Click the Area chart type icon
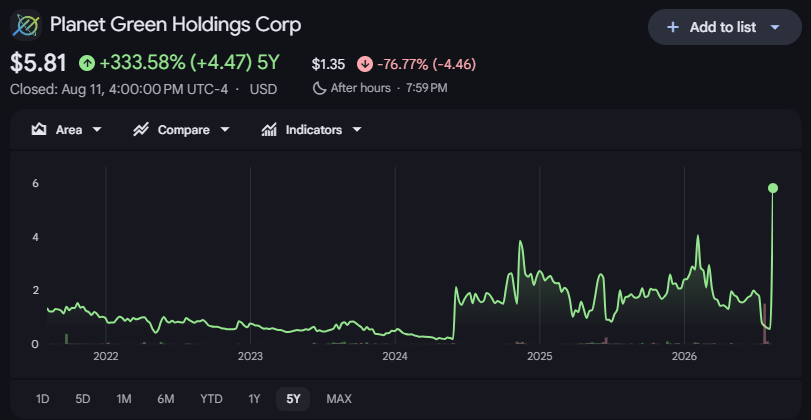 coord(39,129)
